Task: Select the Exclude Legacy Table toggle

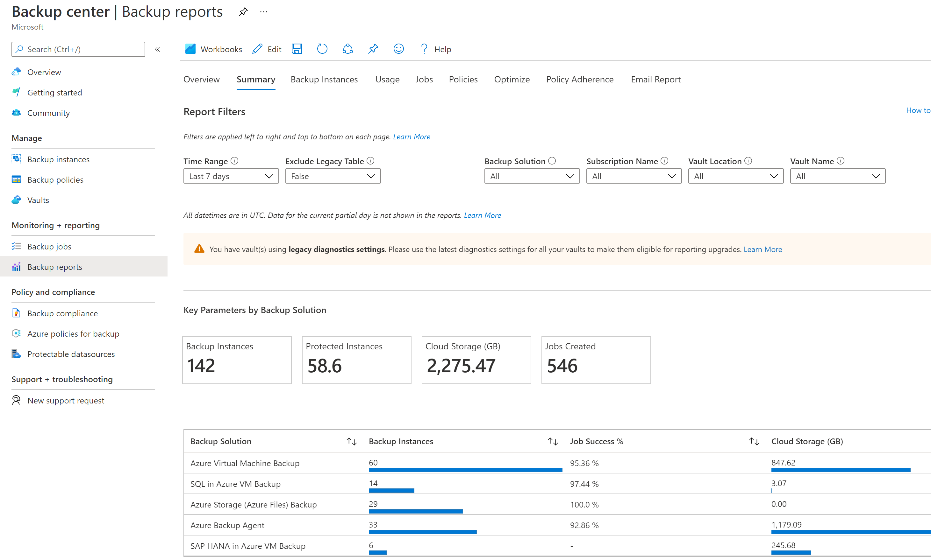Action: tap(333, 176)
